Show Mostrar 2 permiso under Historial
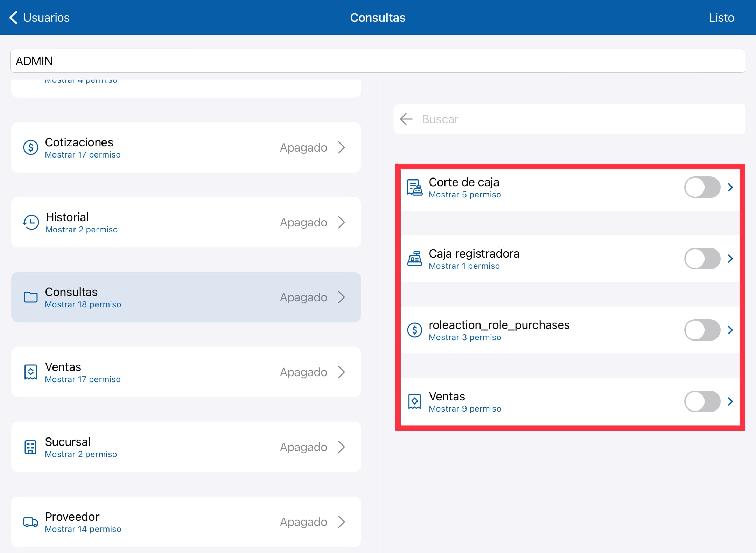 (x=82, y=230)
